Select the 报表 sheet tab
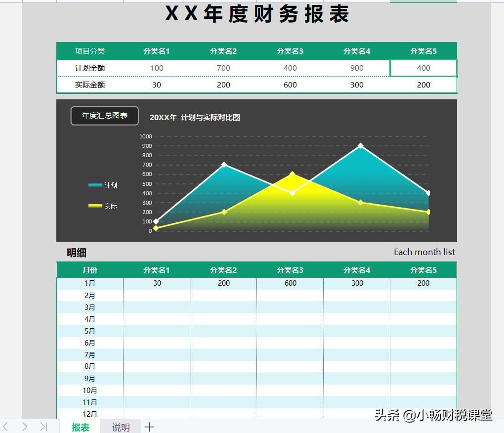This screenshot has height=433, width=504. coord(81,426)
